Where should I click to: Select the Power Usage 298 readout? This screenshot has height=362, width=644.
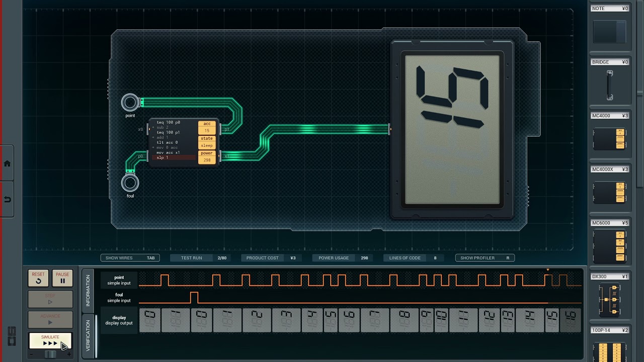click(x=342, y=258)
